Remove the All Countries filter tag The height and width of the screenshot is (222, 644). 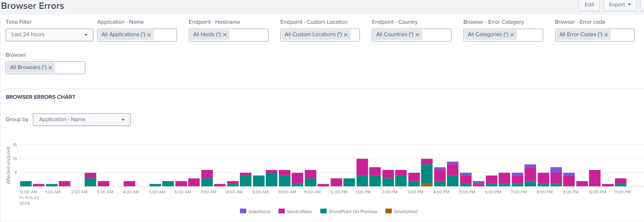click(x=417, y=35)
